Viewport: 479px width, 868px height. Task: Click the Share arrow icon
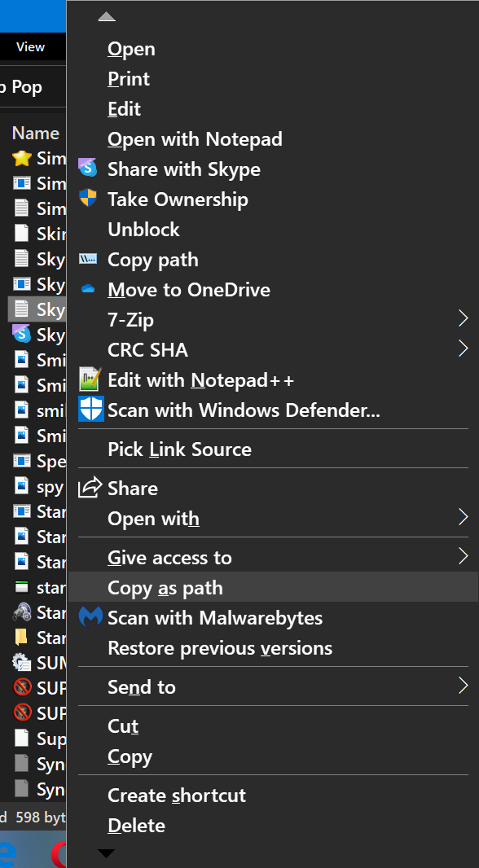click(x=90, y=487)
